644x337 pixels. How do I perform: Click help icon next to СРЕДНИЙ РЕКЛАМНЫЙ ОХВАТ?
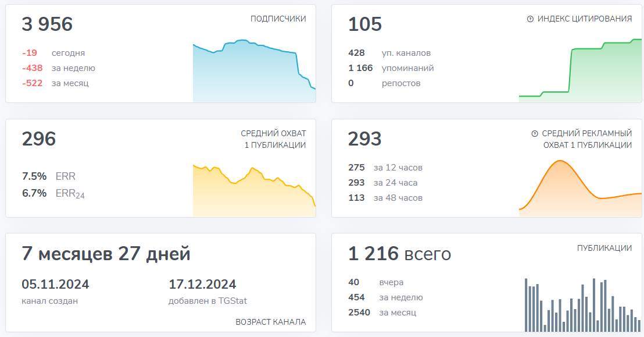[x=534, y=134]
